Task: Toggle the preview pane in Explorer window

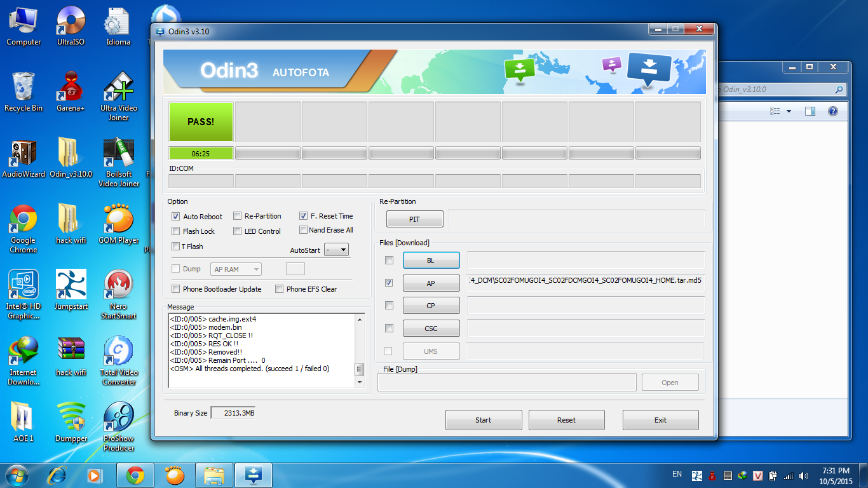Action: [810, 111]
